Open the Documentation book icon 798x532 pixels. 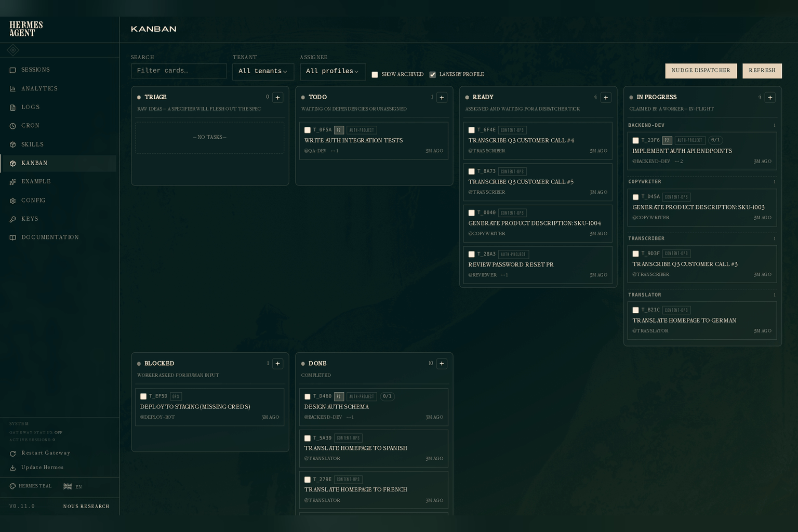12,238
